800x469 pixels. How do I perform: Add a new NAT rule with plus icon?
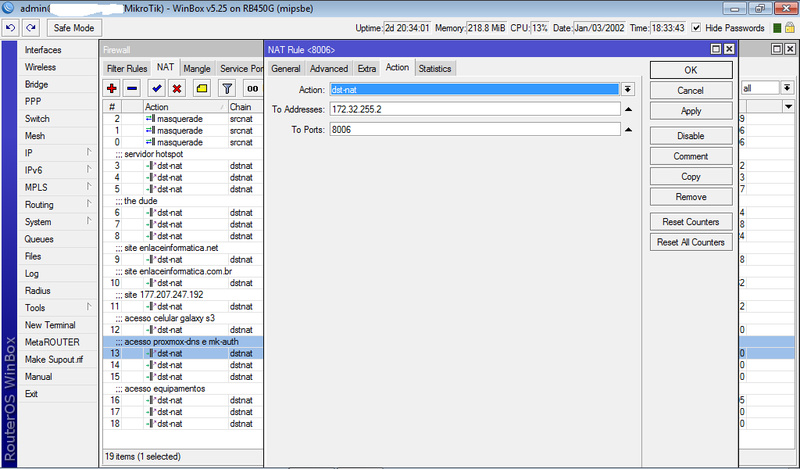[112, 88]
